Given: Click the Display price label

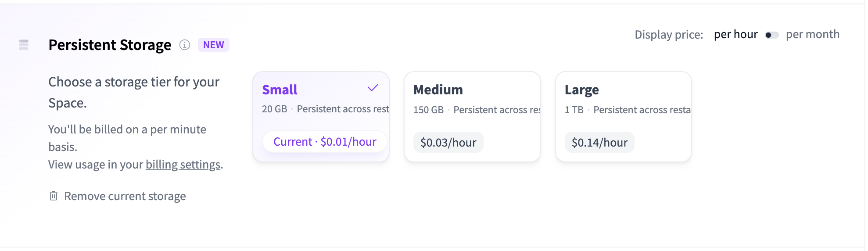Looking at the screenshot, I should pyautogui.click(x=668, y=35).
